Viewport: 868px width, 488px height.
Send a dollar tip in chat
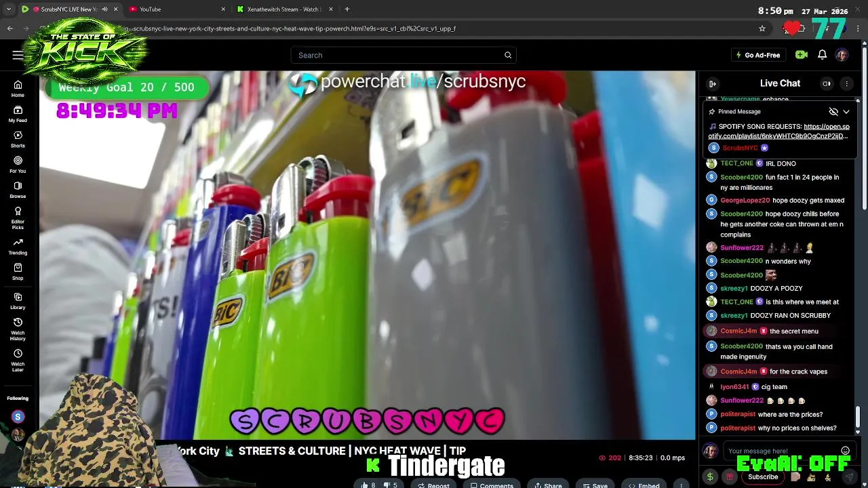[710, 476]
